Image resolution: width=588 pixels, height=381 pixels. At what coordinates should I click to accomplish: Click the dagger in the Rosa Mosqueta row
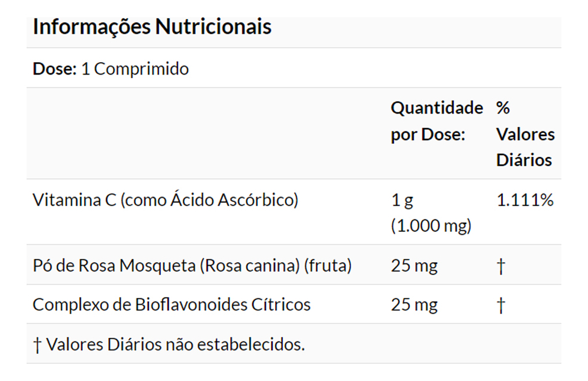coord(501,267)
